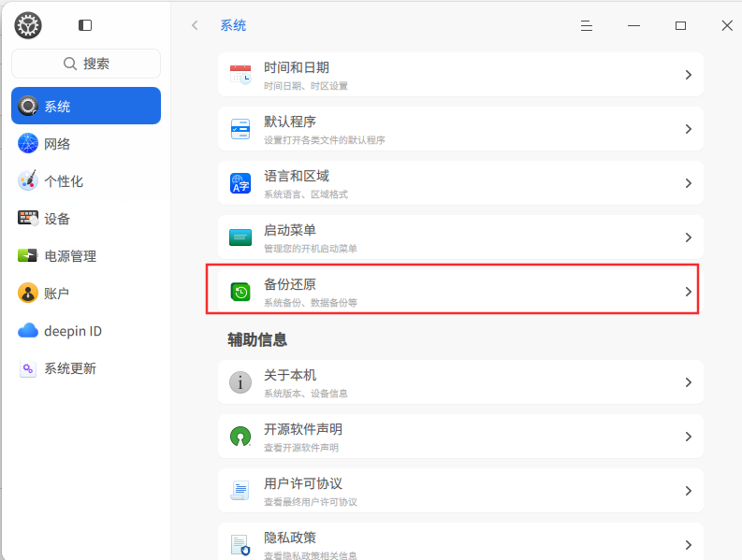The height and width of the screenshot is (560, 742).
Task: Open the 关于本机 title
Action: [x=290, y=375]
